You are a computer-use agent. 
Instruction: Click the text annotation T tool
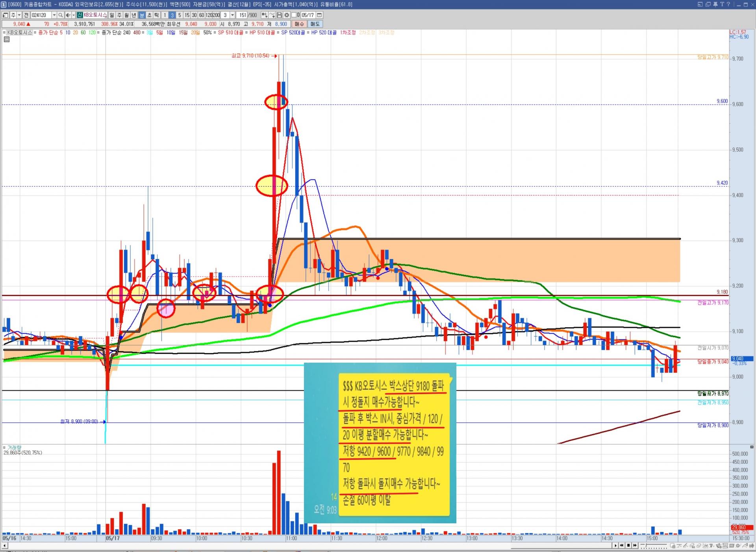point(712,546)
